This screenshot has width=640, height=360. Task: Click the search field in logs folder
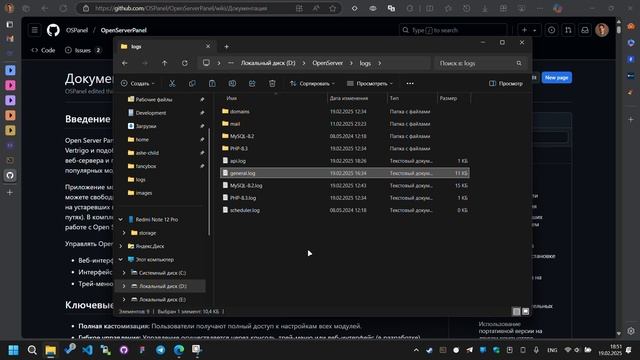pyautogui.click(x=480, y=63)
